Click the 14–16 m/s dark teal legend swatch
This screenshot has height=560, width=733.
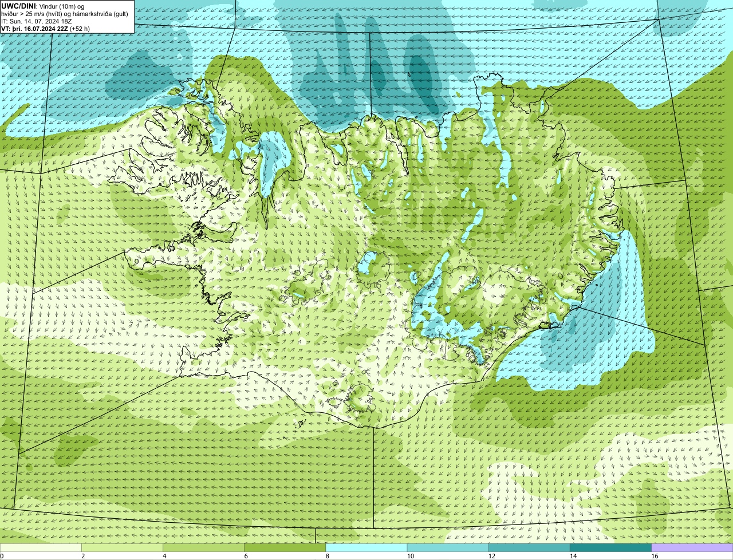pyautogui.click(x=611, y=547)
